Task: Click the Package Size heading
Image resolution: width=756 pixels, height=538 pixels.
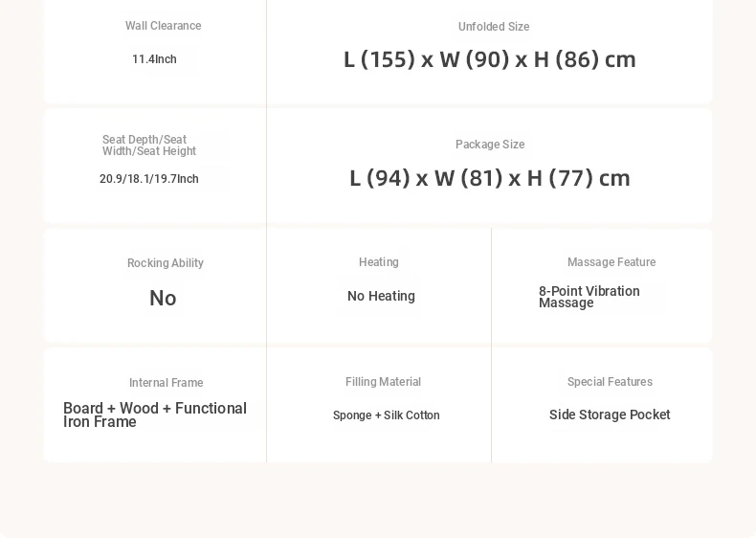Action: point(490,145)
